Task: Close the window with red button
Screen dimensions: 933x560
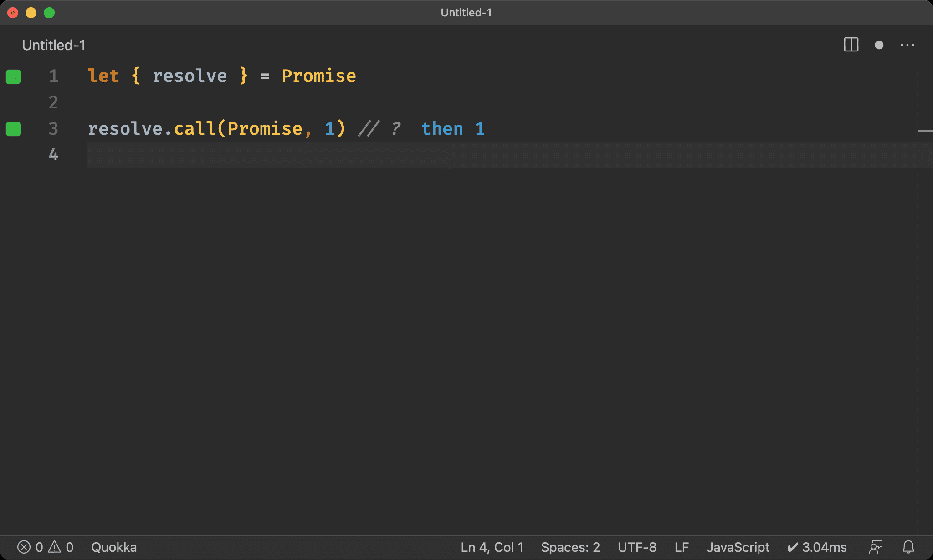Action: click(x=13, y=13)
